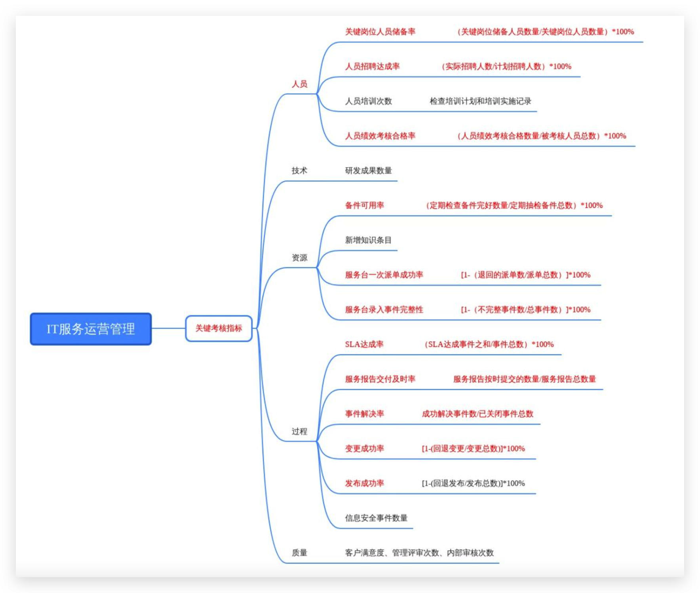Select the formula (关键岗位储备人员数量/关键岗位人员数量)*100%
This screenshot has width=700, height=593.
coord(544,32)
